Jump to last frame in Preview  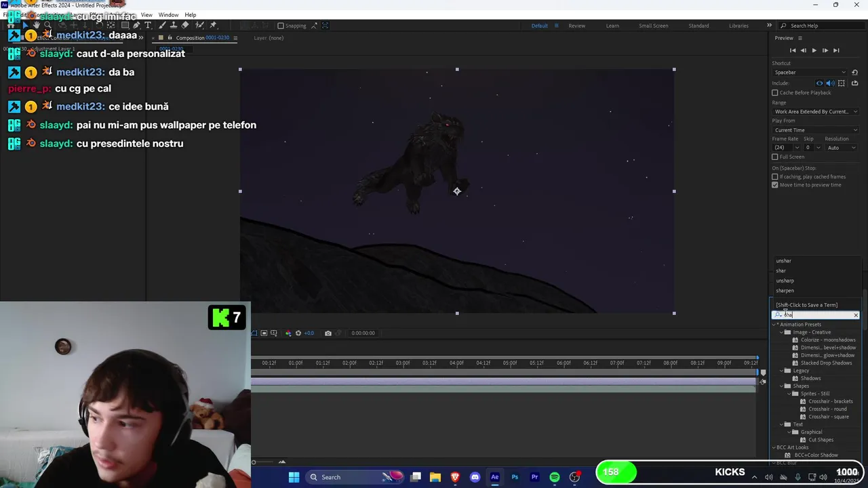[x=836, y=50]
